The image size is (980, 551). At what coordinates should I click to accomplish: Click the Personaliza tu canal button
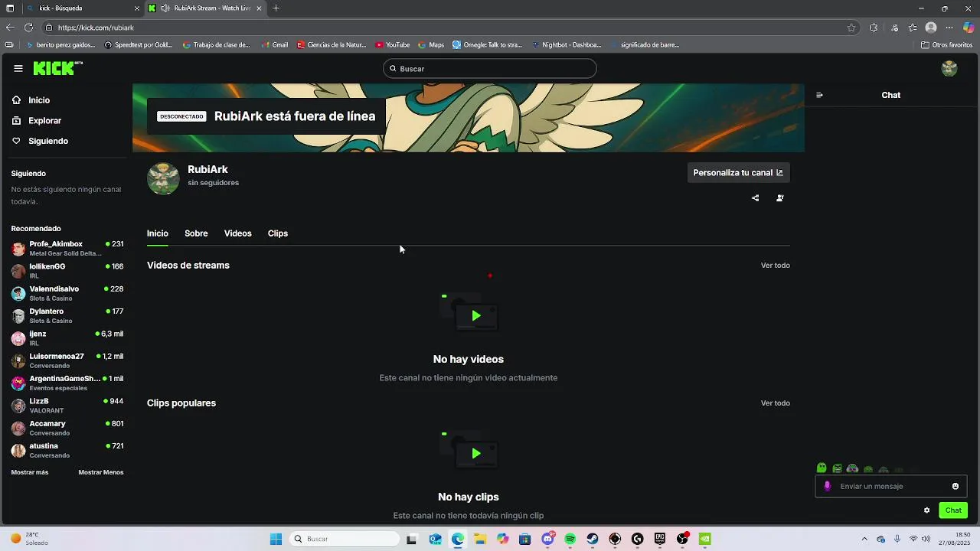click(x=738, y=173)
